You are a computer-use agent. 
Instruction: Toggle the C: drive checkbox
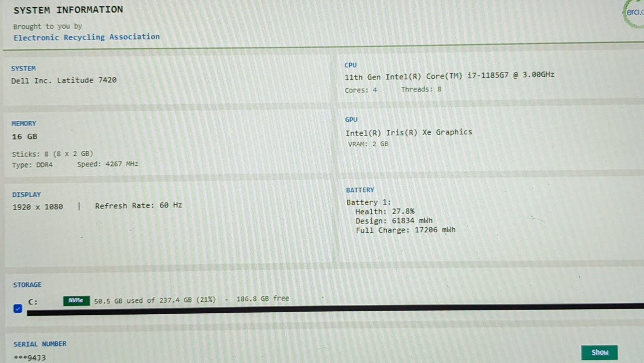(x=18, y=309)
